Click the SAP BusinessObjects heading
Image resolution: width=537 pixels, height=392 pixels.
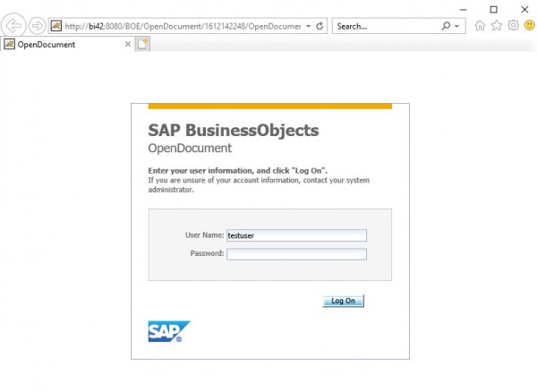[234, 131]
